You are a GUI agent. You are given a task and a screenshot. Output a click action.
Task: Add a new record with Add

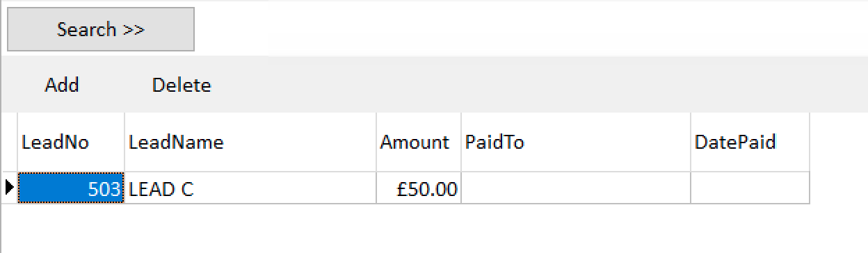[x=62, y=85]
